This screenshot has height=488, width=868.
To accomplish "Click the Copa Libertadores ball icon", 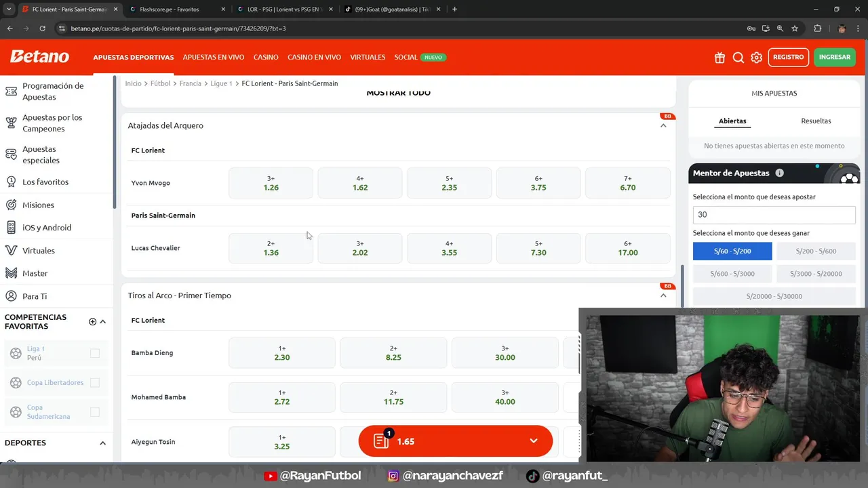I will [16, 383].
